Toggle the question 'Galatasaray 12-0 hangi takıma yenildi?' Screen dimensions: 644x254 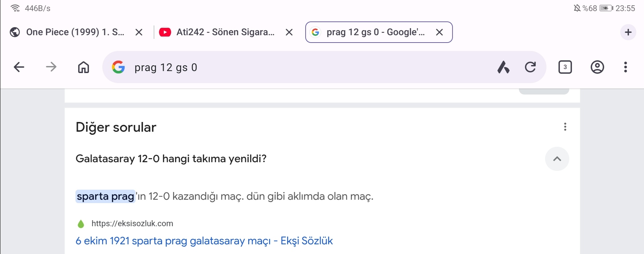point(171,158)
